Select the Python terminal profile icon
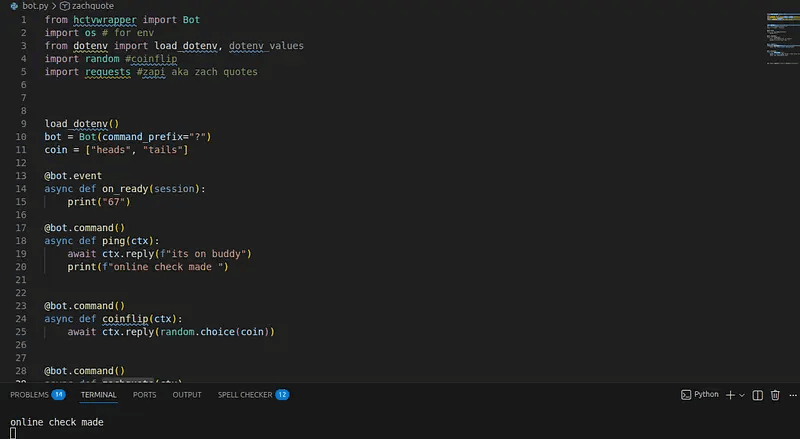This screenshot has width=800, height=439. 686,395
